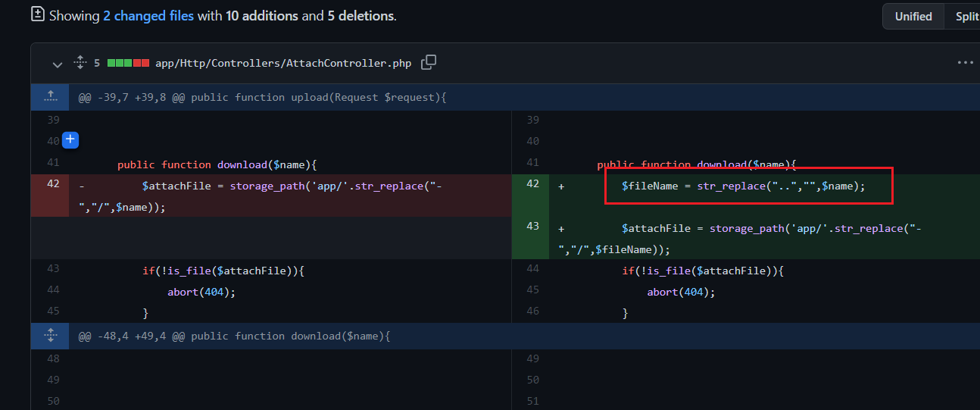Copy the AttachController.php file path
The image size is (980, 410).
[x=429, y=63]
